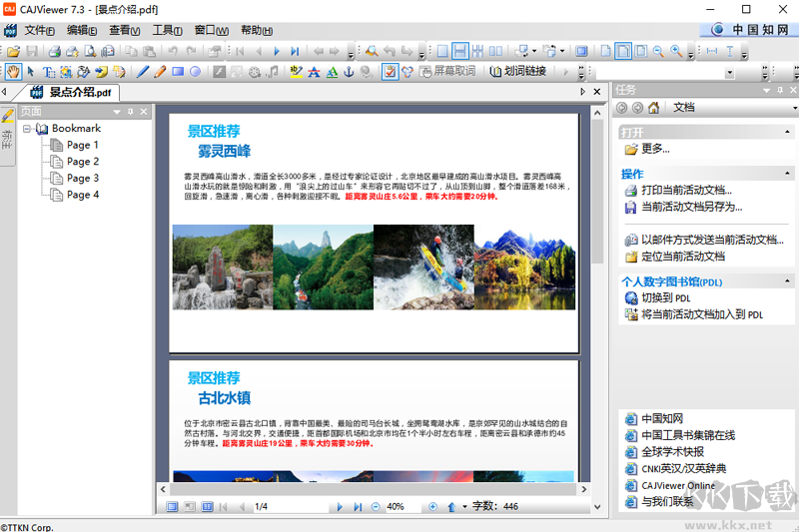Collapse the Bookmark tree node
Screen dimensions: 799x532
pos(27,129)
